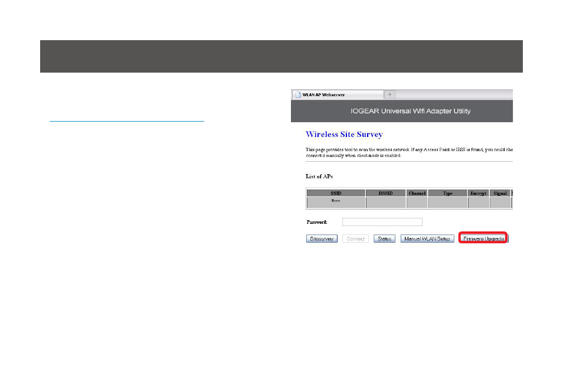Open Manual WLAN Setup

click(427, 239)
